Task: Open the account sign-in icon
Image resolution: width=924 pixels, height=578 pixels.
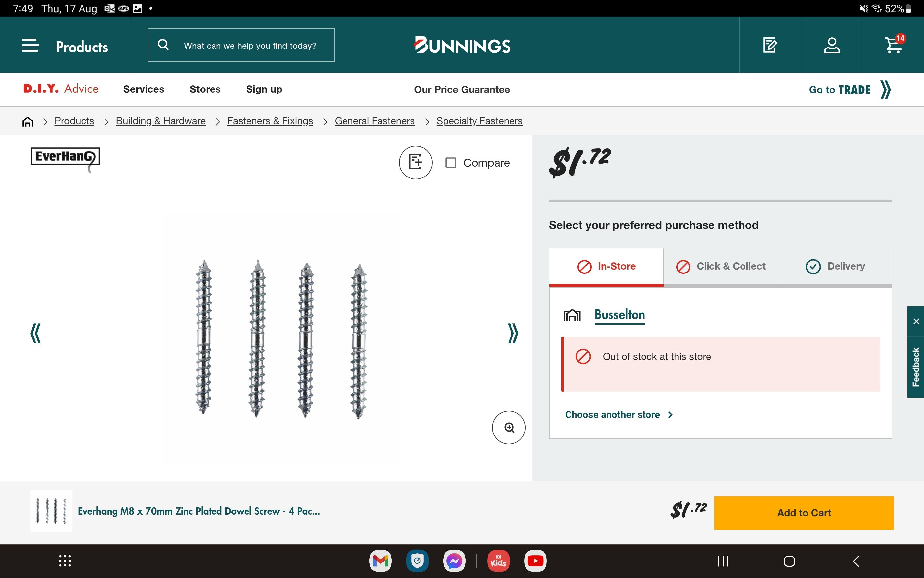Action: [x=832, y=45]
